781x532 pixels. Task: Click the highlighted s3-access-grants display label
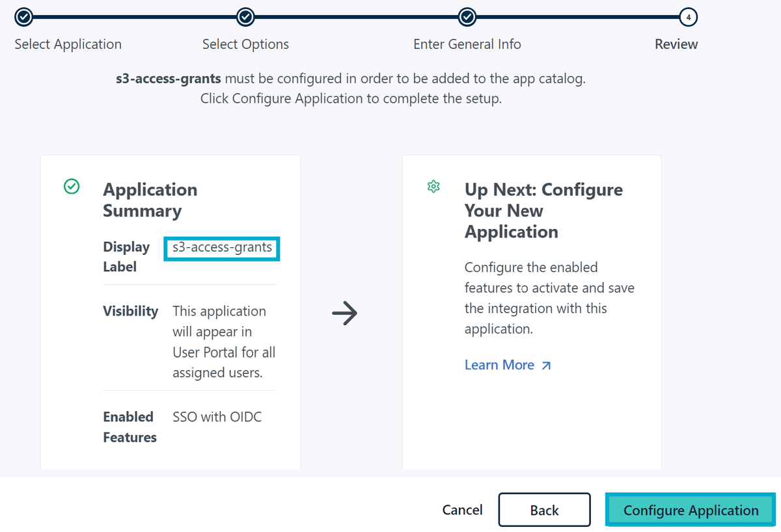click(x=221, y=248)
